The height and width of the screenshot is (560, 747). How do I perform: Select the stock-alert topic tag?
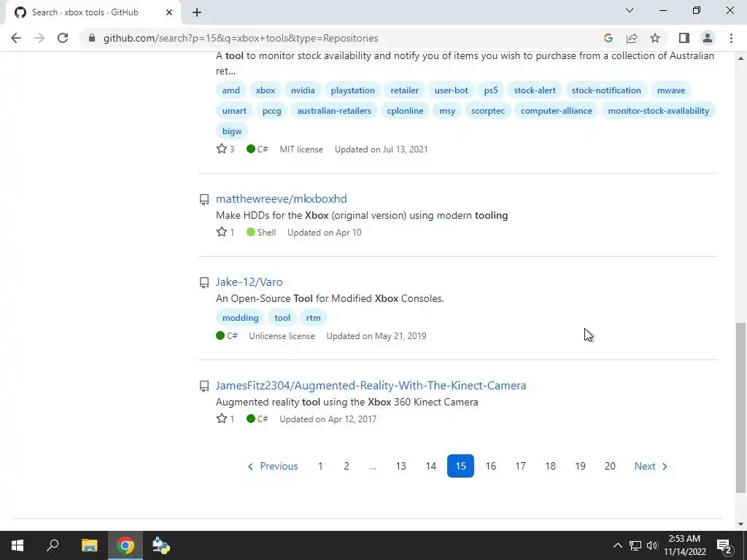[x=535, y=90]
